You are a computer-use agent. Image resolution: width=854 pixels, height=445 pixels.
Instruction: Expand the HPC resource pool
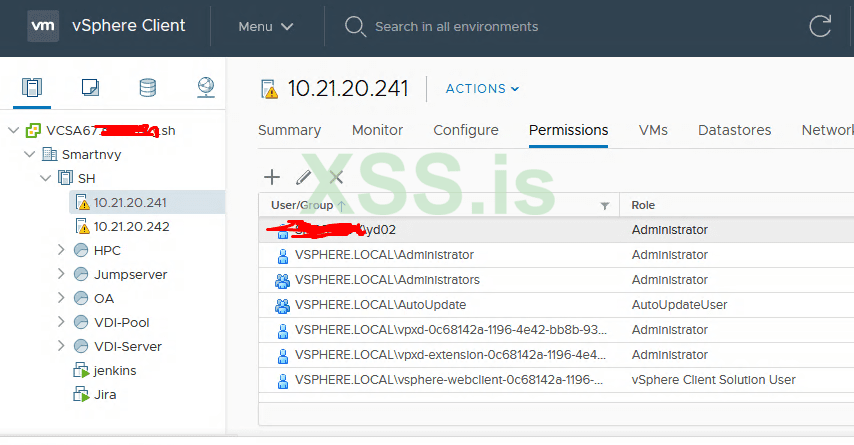tap(62, 250)
